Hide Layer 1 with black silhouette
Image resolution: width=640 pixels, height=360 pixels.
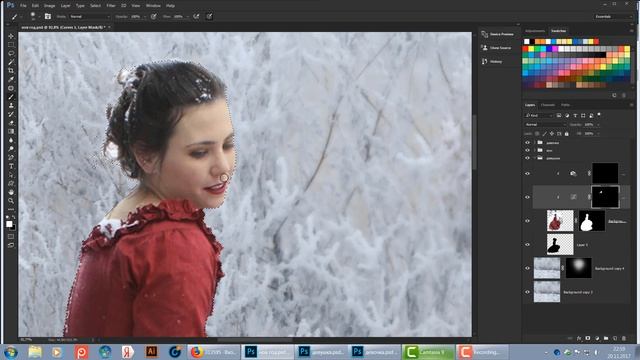[527, 244]
